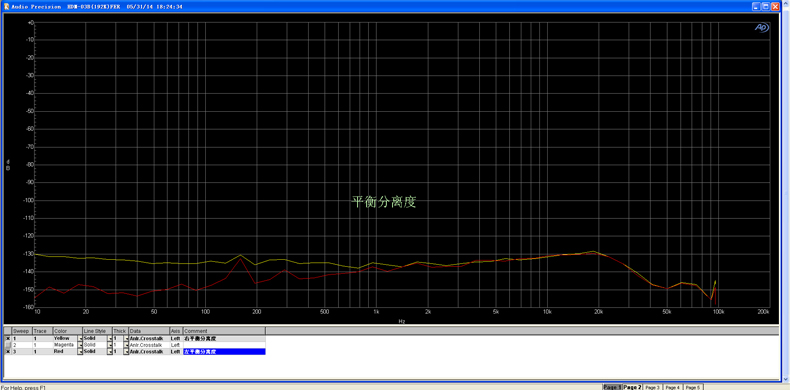This screenshot has width=790, height=390.
Task: Click the Data column header
Action: coord(149,331)
